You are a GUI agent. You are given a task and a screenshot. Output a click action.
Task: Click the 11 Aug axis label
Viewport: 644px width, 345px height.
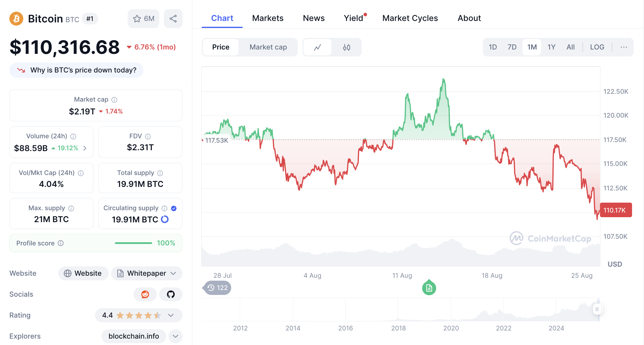point(402,275)
